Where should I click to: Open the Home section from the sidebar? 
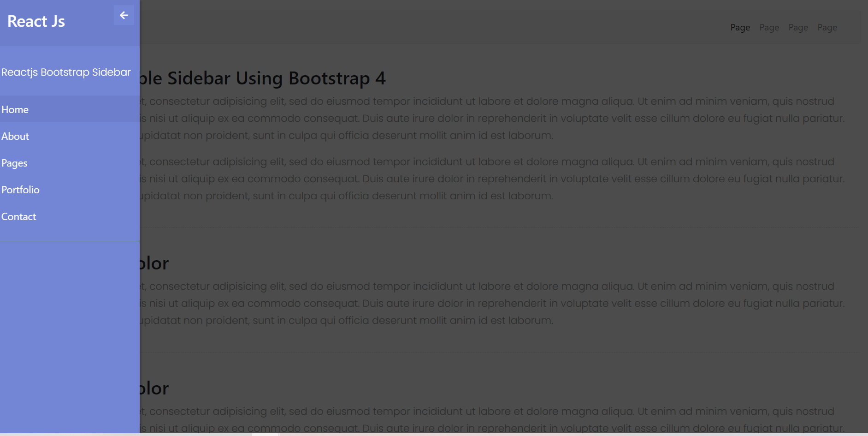15,109
